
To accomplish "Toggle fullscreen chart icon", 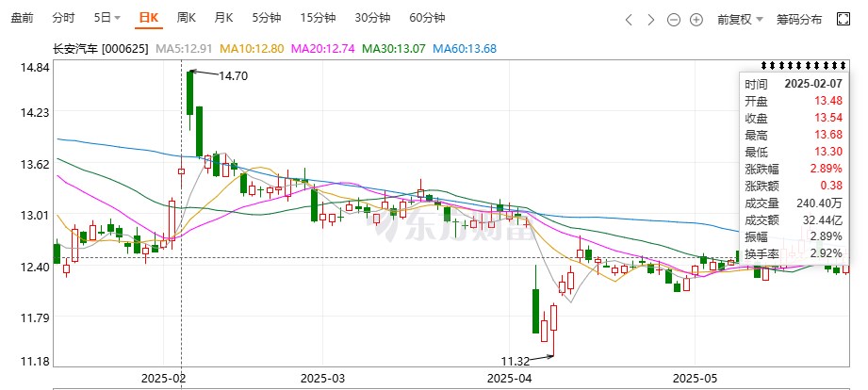I will tap(843, 20).
